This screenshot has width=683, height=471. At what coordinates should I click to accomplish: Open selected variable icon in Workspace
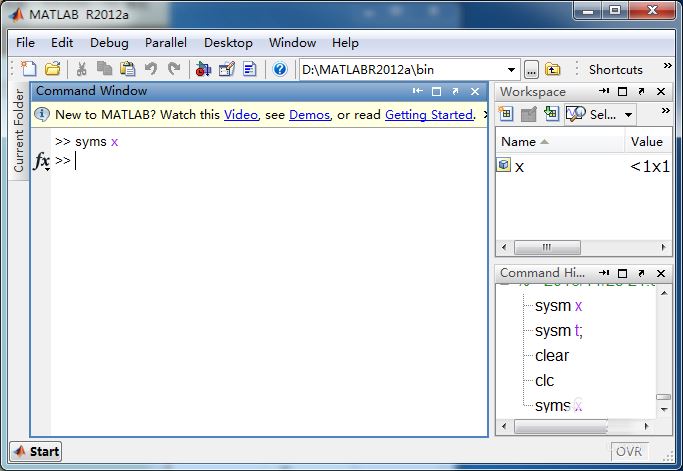(528, 115)
